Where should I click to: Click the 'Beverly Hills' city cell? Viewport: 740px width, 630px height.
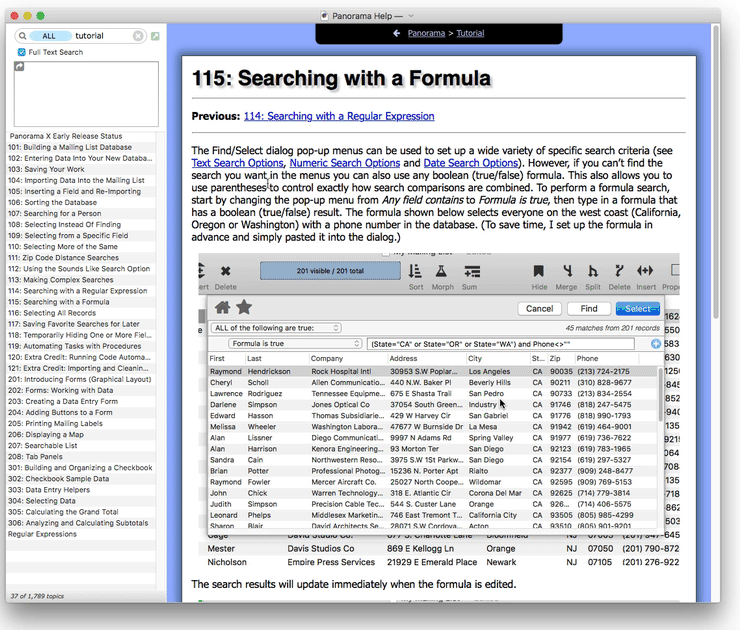click(489, 383)
